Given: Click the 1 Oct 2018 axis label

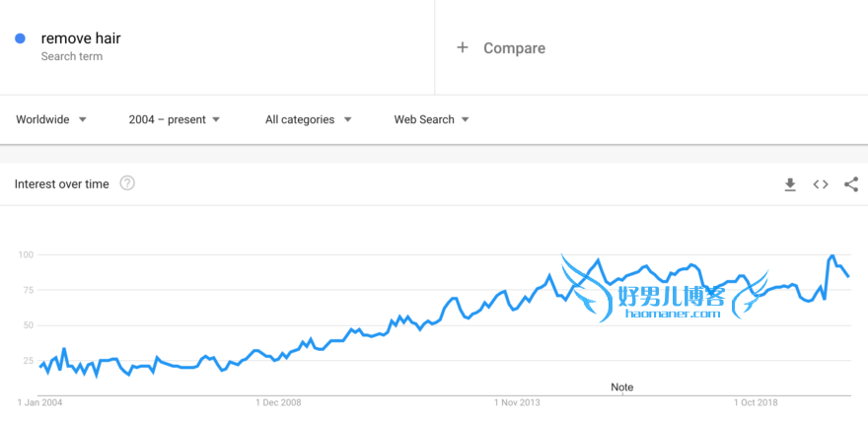Looking at the screenshot, I should pos(756,402).
